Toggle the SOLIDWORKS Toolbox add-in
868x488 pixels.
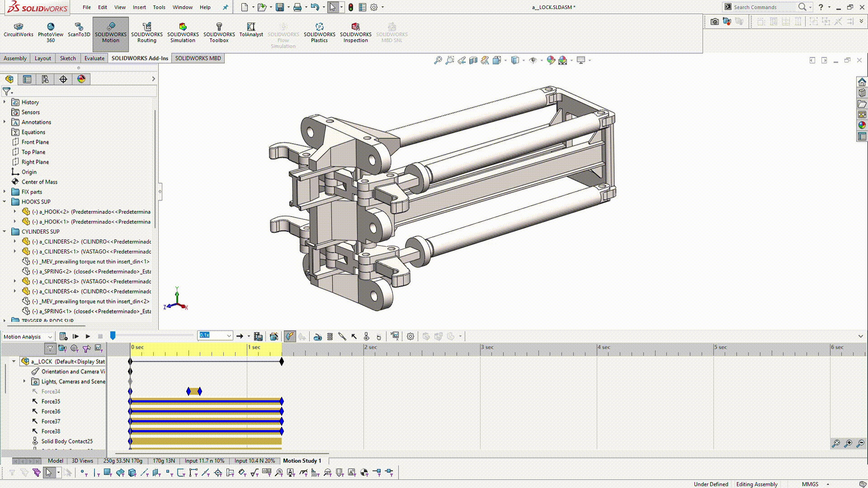(x=219, y=33)
